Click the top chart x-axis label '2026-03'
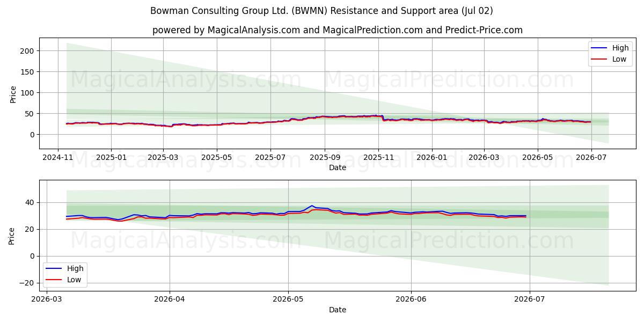 [x=484, y=157]
